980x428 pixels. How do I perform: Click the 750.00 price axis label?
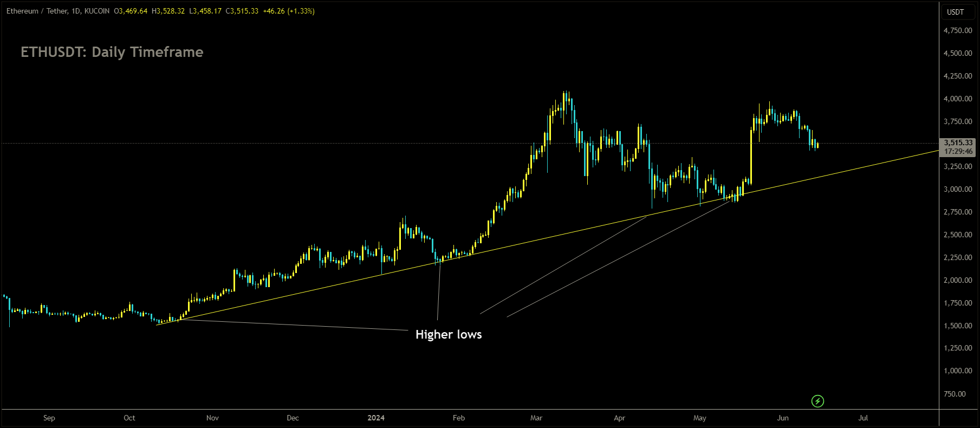(x=955, y=394)
